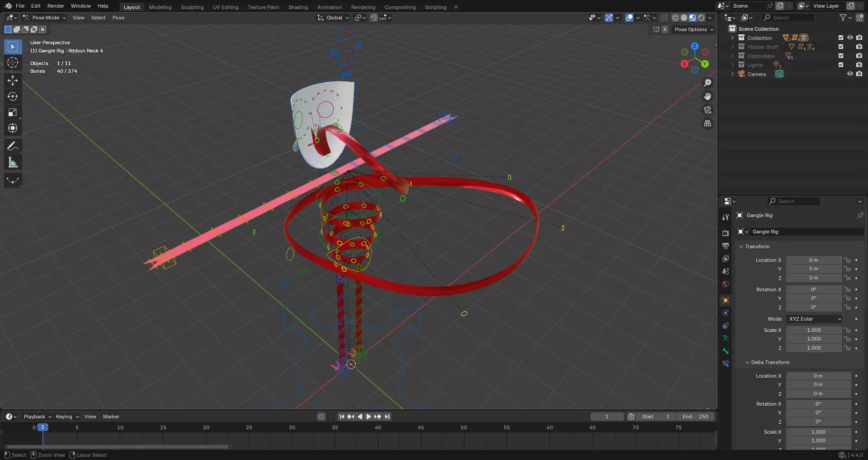Image resolution: width=868 pixels, height=460 pixels.
Task: Switch to rendered viewport shading
Action: click(701, 18)
